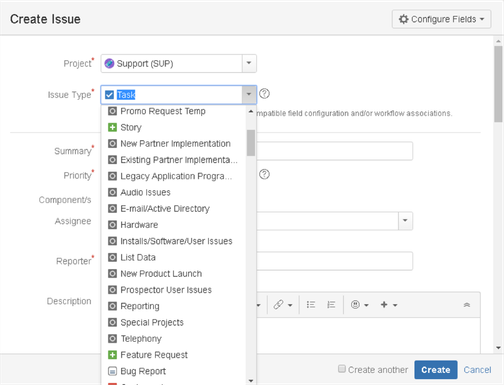
Task: Click the icon beside E-mail/Active Directory
Action: click(x=112, y=209)
